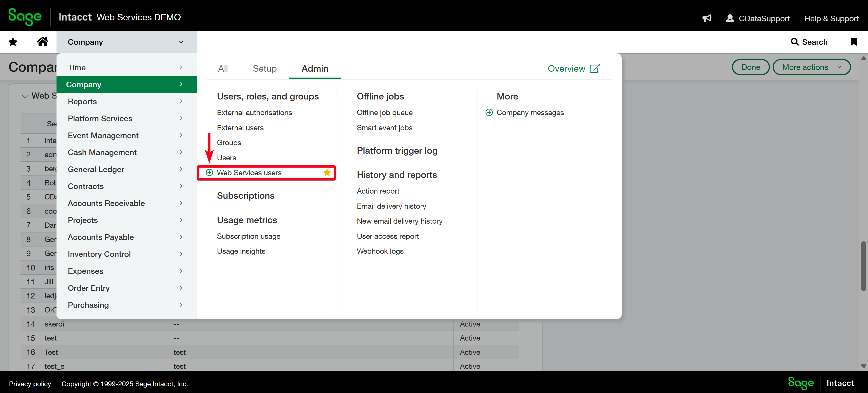Switch to the Setup tab
Screen dimensions: 868x393
264,69
